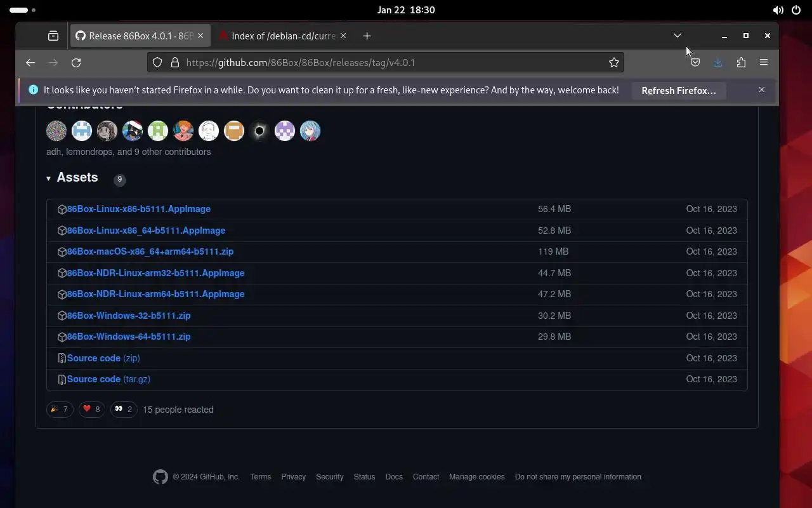Reload the page with the refresh icon

[x=76, y=62]
